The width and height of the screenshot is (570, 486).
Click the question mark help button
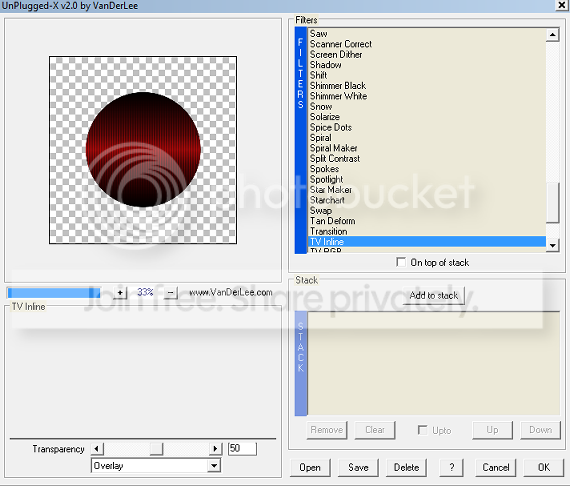pos(451,467)
